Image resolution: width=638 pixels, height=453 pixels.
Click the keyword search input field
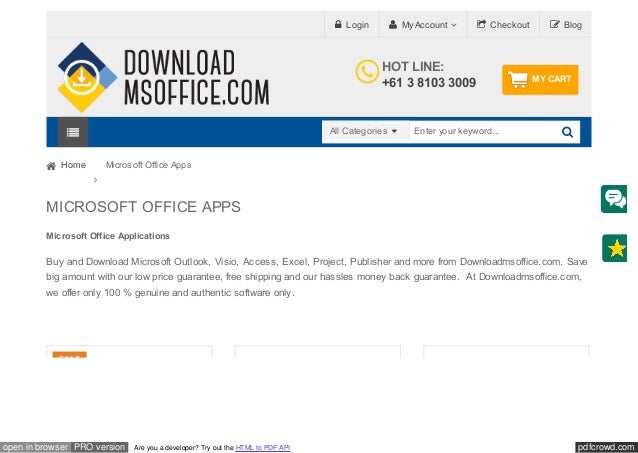[483, 131]
